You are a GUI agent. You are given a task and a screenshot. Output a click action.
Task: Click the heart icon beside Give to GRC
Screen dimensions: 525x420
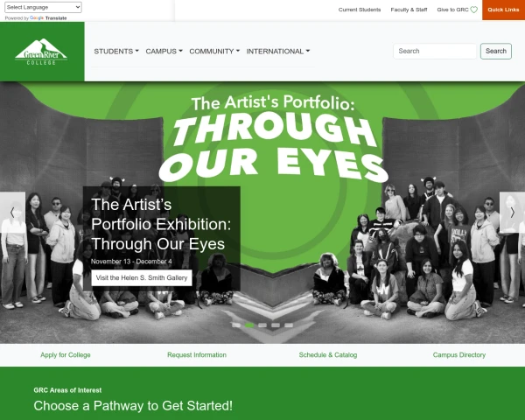tap(473, 10)
